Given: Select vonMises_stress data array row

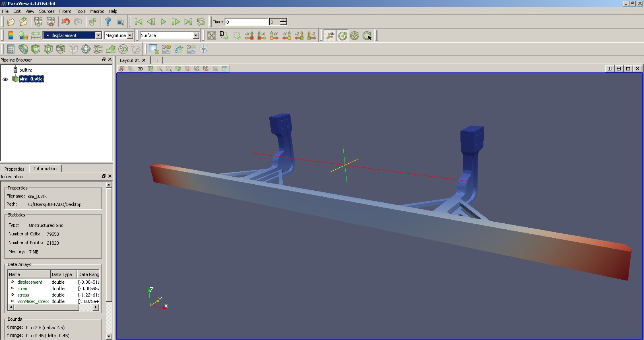Looking at the screenshot, I should (x=53, y=301).
